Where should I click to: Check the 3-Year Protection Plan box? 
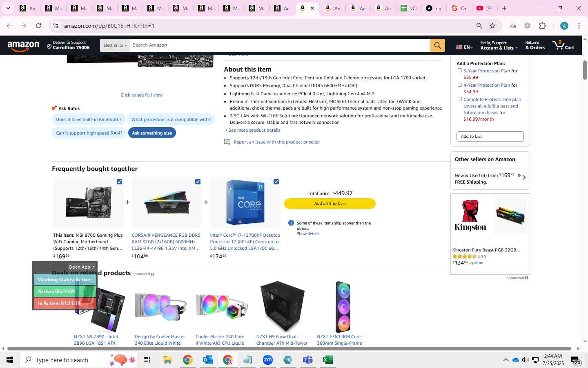459,70
